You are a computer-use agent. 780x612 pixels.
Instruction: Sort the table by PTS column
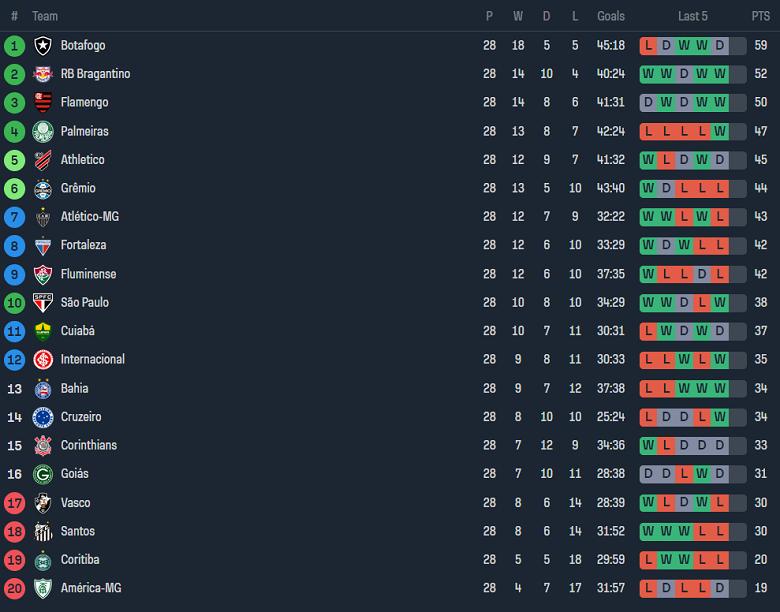click(x=760, y=16)
